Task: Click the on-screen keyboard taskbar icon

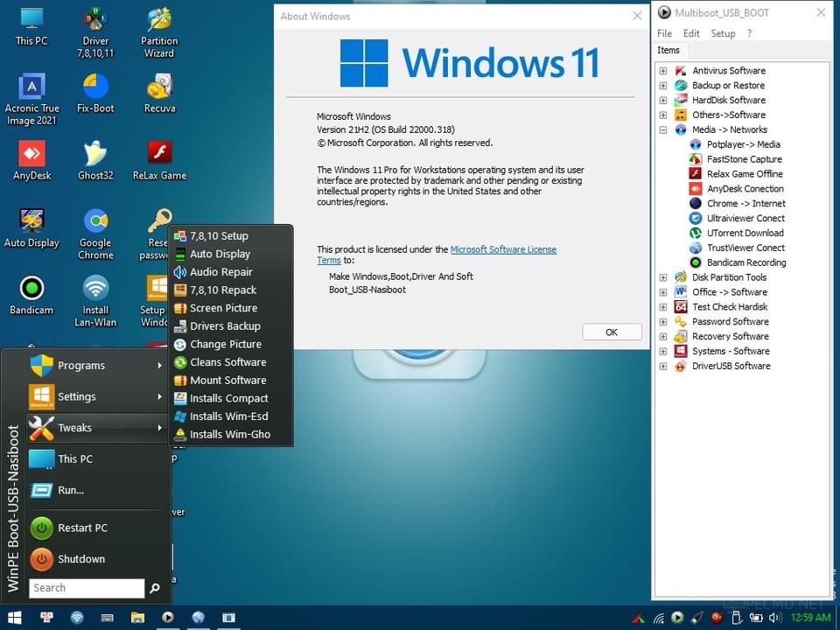Action: tap(107, 618)
